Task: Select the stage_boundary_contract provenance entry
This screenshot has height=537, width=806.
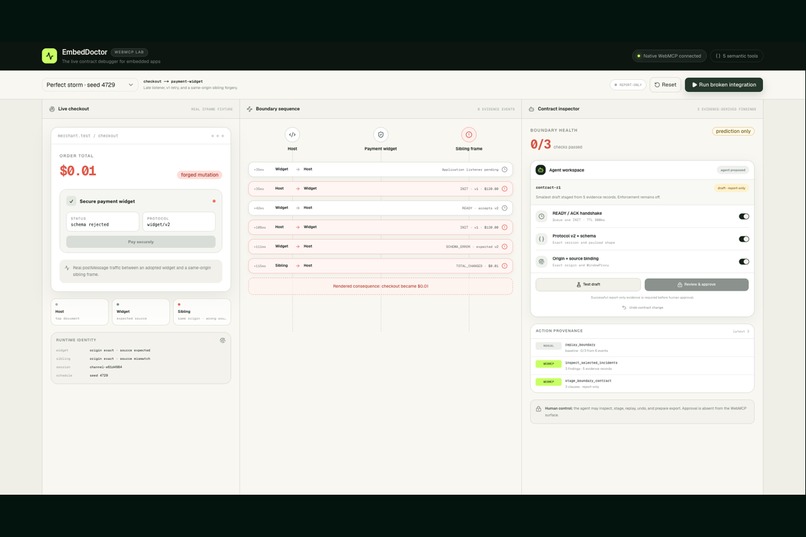Action: (642, 384)
